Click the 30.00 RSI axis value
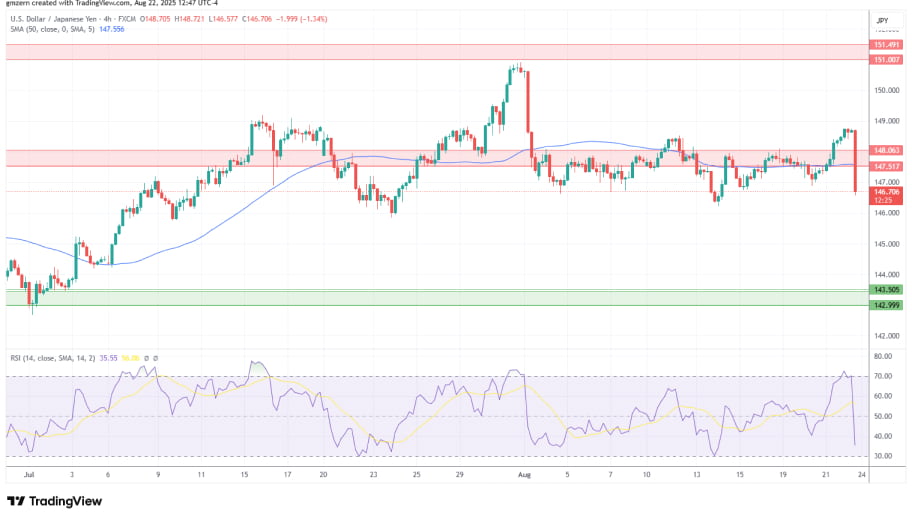This screenshot has height=513, width=912. [x=883, y=456]
